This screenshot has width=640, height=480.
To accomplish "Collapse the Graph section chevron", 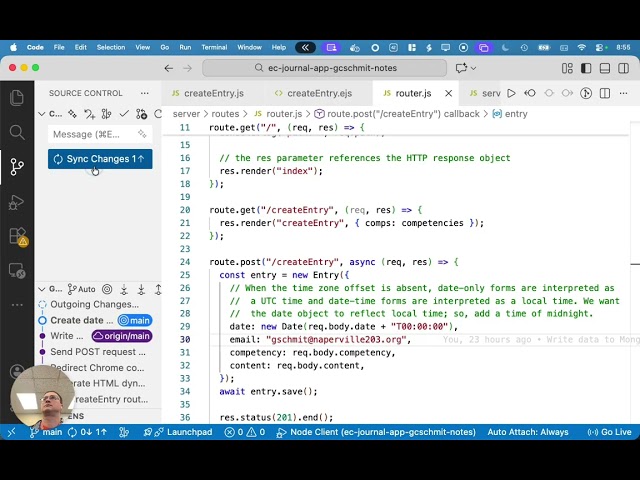I will click(43, 289).
